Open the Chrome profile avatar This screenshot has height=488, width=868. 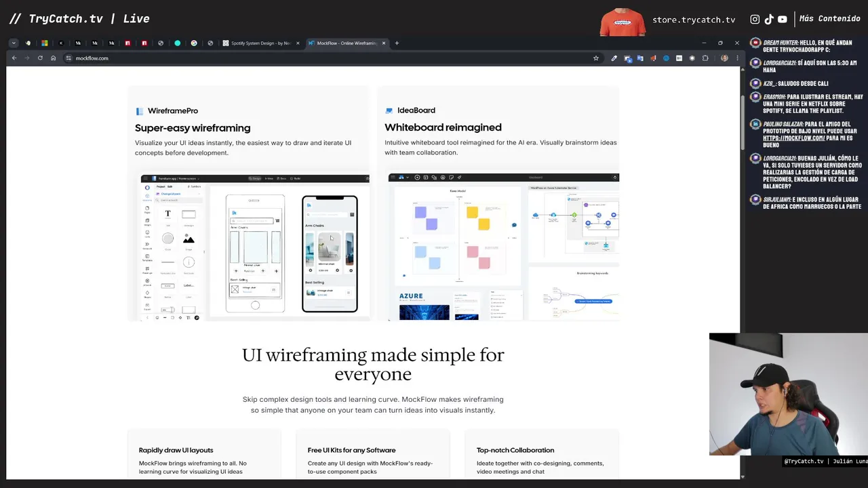(724, 58)
